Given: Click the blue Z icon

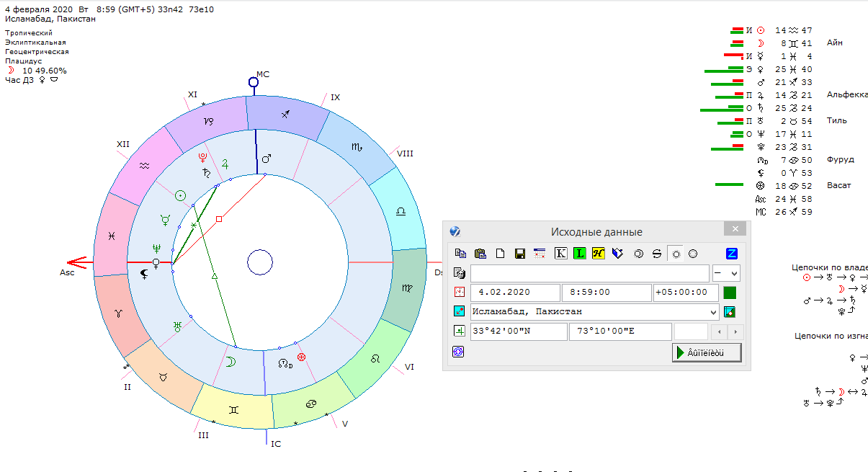Looking at the screenshot, I should [732, 254].
